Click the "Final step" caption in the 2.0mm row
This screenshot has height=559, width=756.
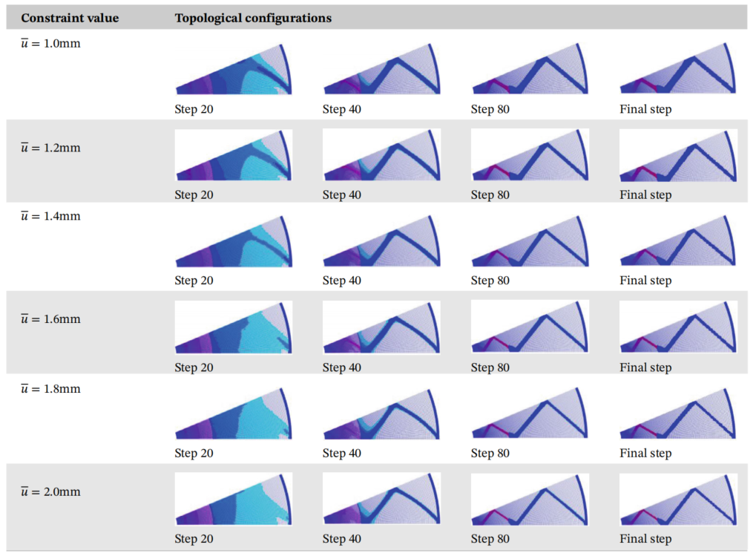[x=645, y=539]
